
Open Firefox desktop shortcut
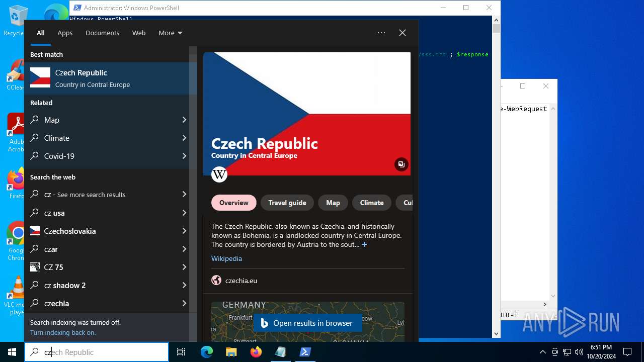[15, 183]
